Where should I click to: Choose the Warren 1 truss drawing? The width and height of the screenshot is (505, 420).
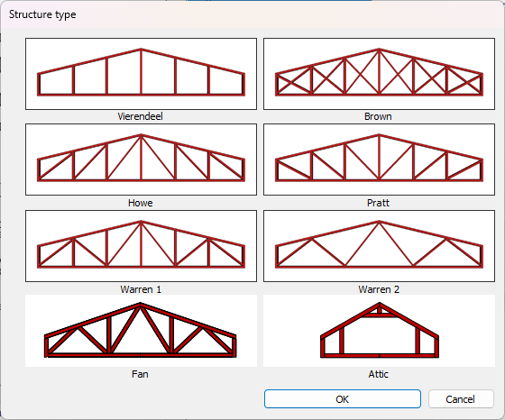pos(141,246)
